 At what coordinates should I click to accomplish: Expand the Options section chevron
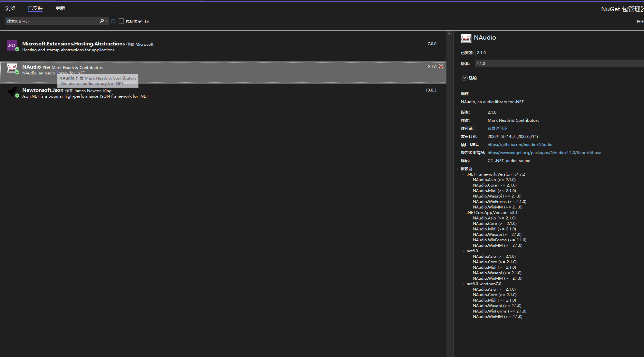click(x=464, y=78)
